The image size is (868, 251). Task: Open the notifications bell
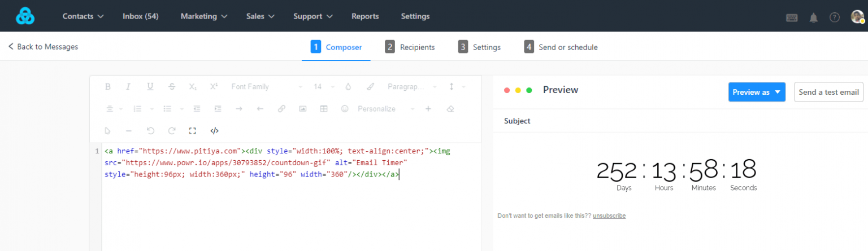coord(813,17)
